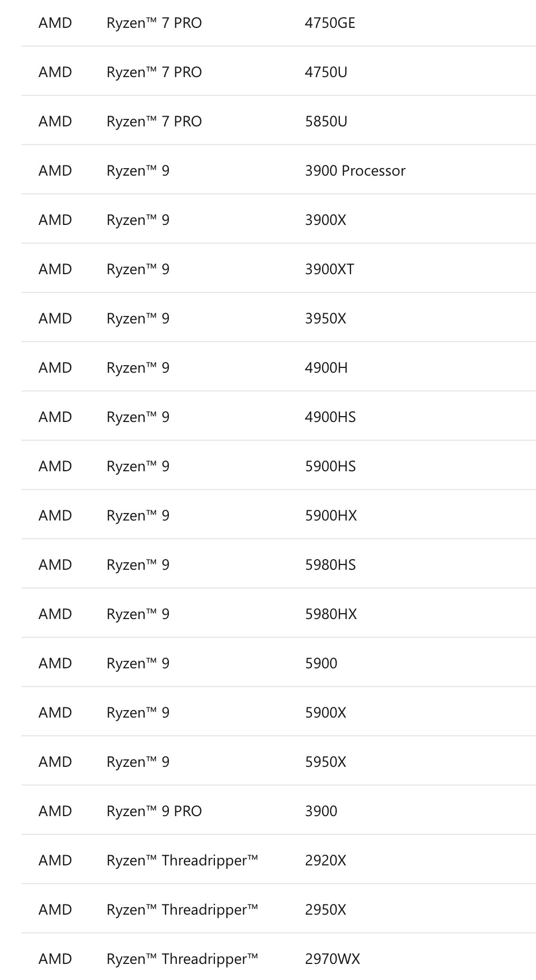Click the 3950X model text
The height and width of the screenshot is (980, 536).
point(325,319)
